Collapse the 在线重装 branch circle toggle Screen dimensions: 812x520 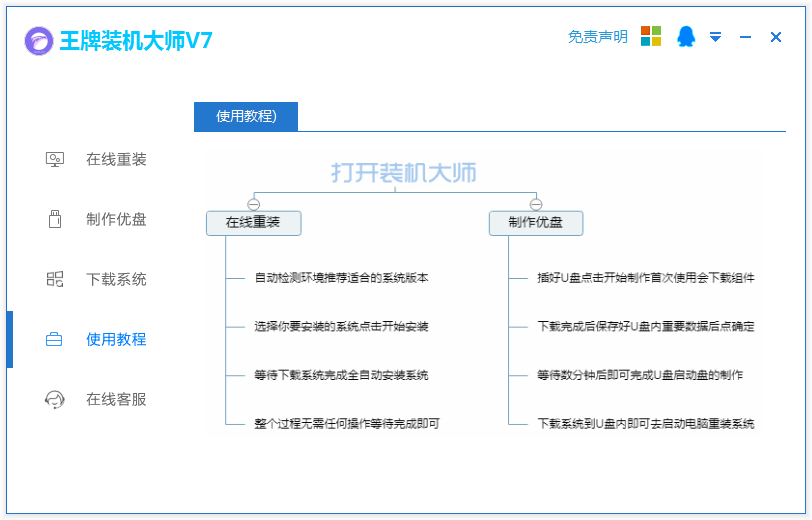click(x=253, y=204)
